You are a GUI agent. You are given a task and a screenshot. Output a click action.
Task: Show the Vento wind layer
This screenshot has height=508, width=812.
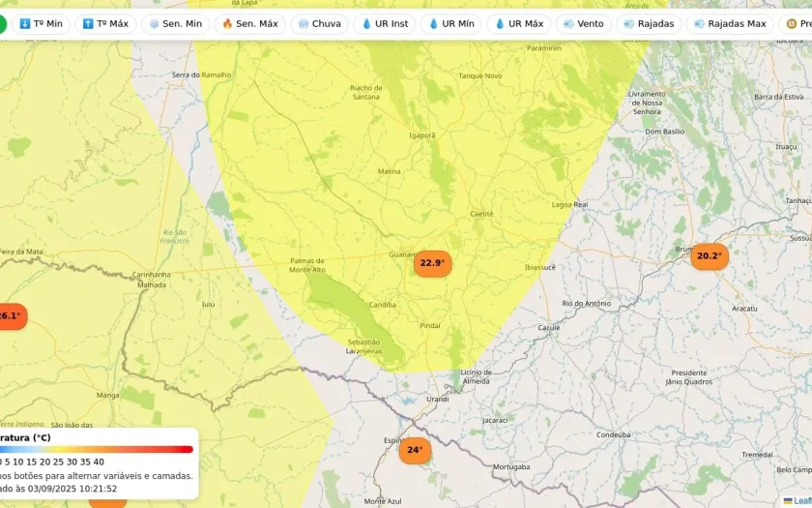[x=584, y=24]
